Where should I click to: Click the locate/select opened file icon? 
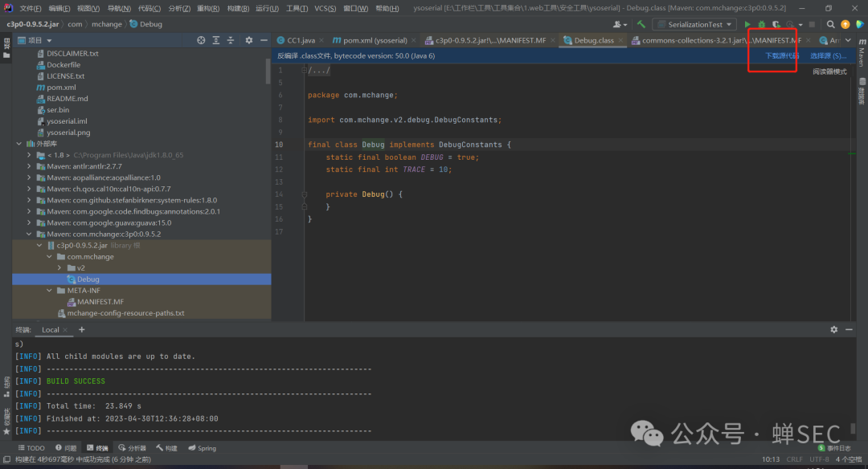[201, 40]
